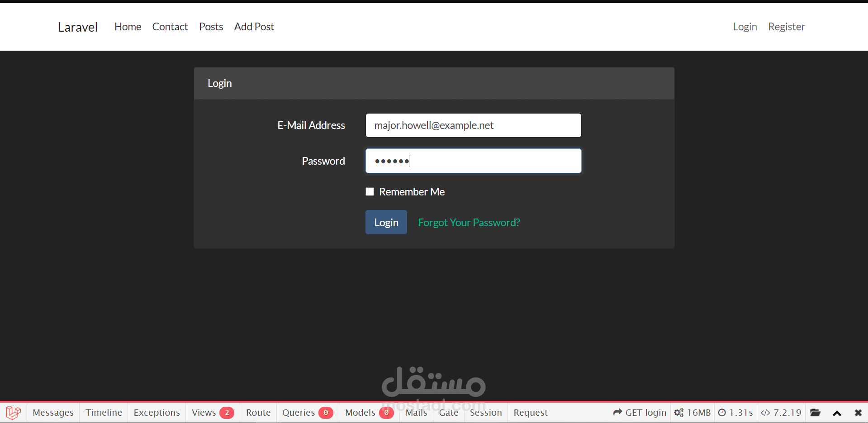Image resolution: width=868 pixels, height=423 pixels.
Task: Submit the form with the blue Login button
Action: click(386, 222)
